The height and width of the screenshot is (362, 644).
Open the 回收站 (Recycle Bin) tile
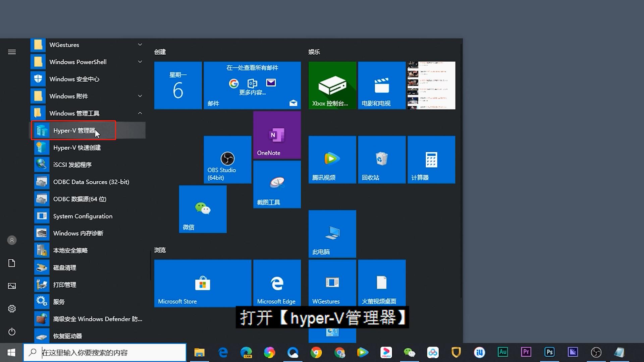click(x=381, y=160)
